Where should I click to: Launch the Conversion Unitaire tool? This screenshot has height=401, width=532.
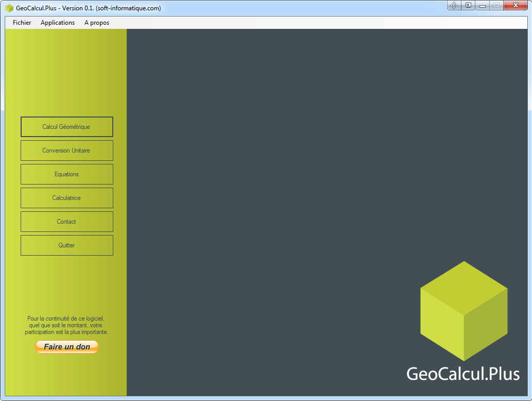(66, 151)
